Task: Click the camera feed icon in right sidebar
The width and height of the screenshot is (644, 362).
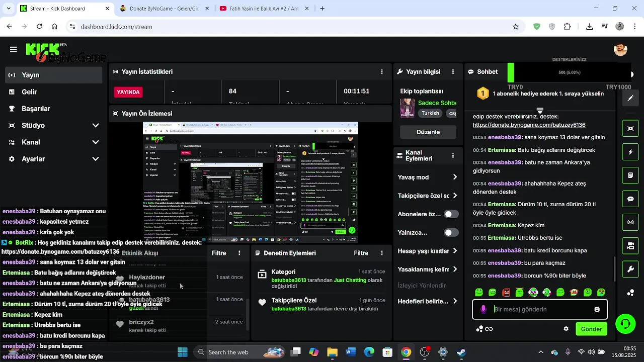Action: click(630, 246)
